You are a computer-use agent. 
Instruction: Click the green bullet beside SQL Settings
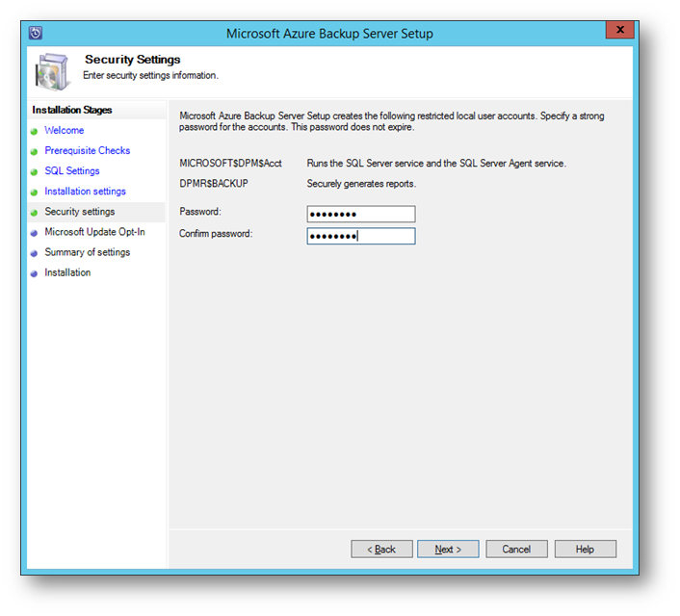click(x=35, y=172)
